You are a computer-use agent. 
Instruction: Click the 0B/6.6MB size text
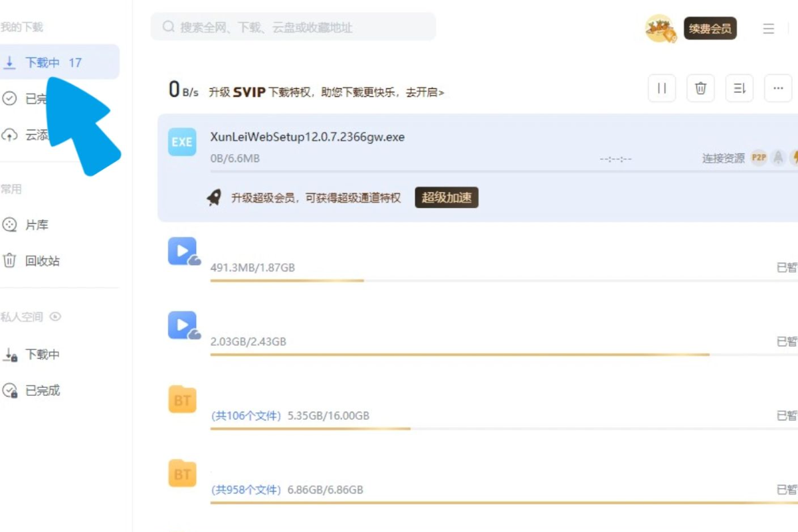point(235,158)
